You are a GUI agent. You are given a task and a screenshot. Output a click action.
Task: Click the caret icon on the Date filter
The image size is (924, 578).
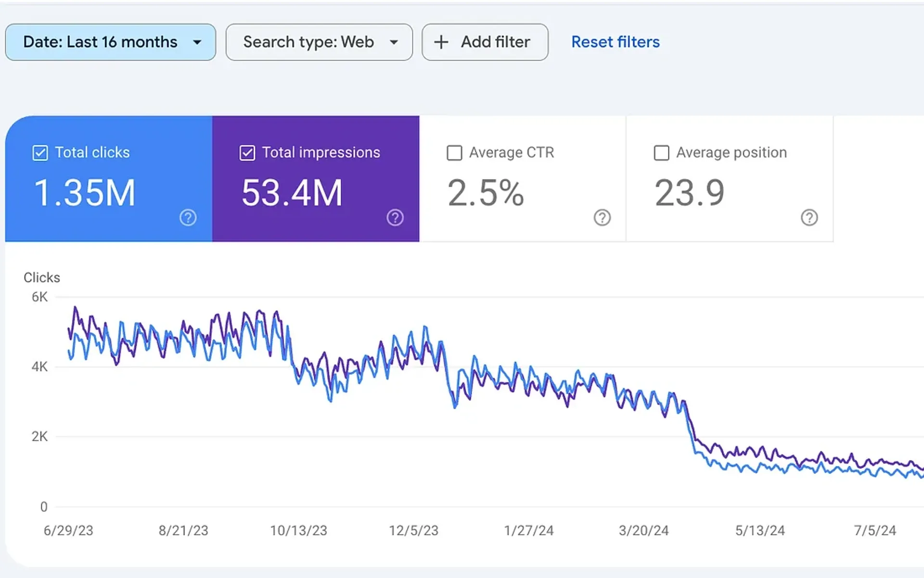[197, 42]
